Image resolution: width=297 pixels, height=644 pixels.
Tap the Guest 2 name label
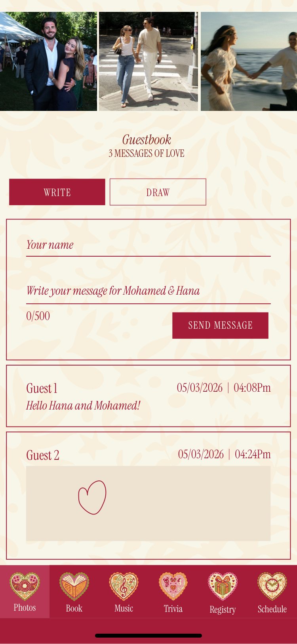(43, 455)
